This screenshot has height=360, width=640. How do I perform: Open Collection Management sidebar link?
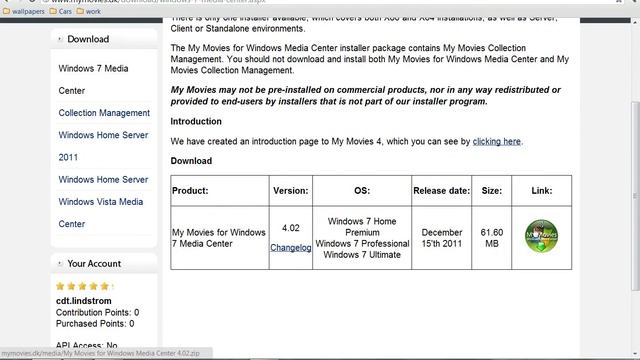click(104, 113)
